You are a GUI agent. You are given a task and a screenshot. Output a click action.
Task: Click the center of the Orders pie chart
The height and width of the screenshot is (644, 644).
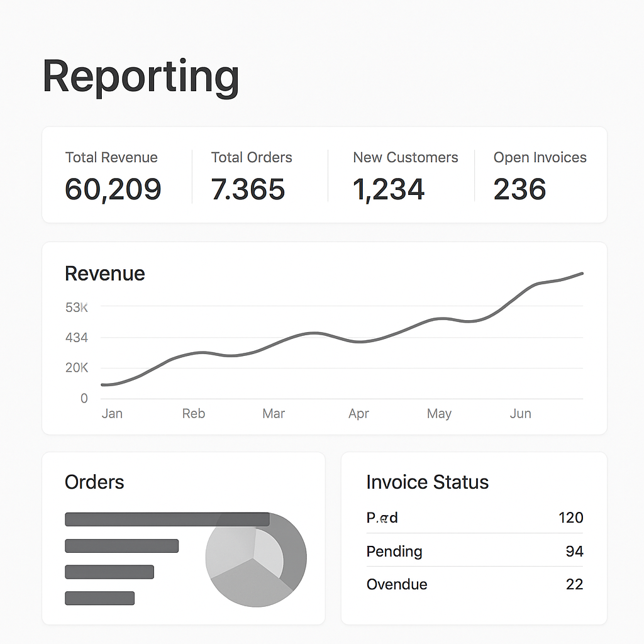point(255,558)
